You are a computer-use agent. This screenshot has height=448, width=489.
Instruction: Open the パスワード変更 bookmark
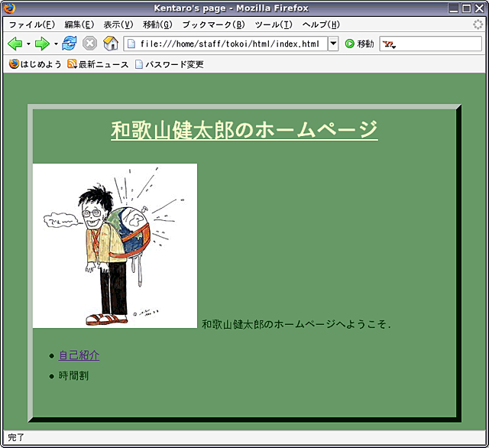tap(169, 64)
